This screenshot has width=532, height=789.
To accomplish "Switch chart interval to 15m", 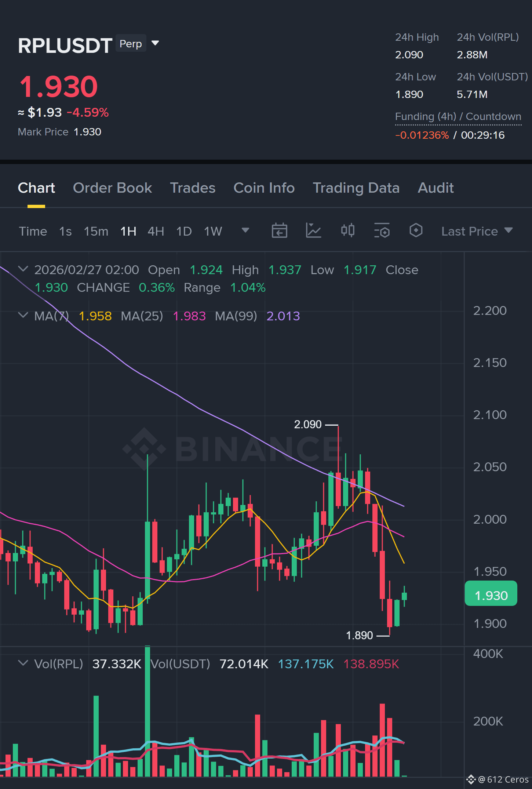I will 96,231.
